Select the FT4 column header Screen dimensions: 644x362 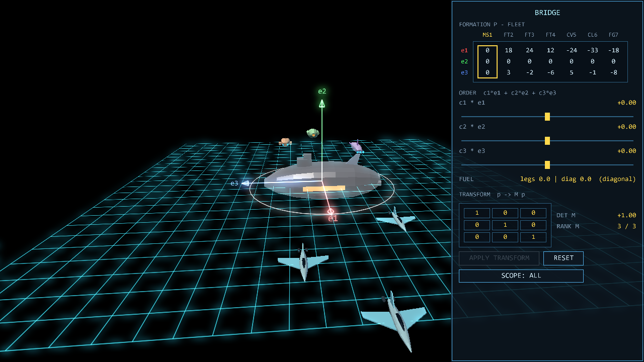(550, 35)
